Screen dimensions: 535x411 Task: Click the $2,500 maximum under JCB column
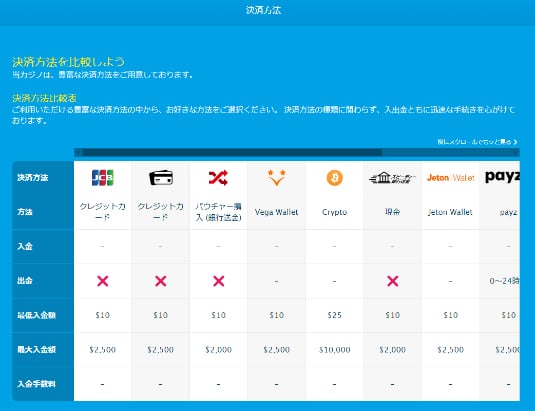tap(103, 350)
